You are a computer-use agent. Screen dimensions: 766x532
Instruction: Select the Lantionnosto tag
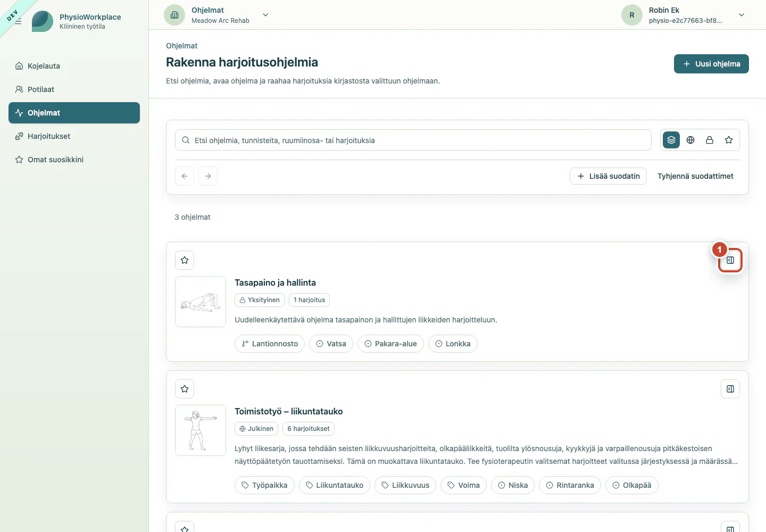(x=270, y=344)
